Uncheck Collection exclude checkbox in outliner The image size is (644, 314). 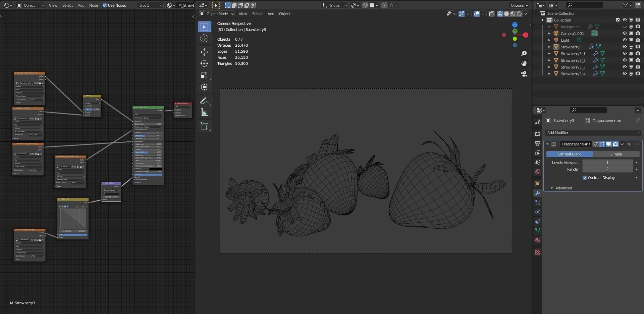[x=618, y=20]
